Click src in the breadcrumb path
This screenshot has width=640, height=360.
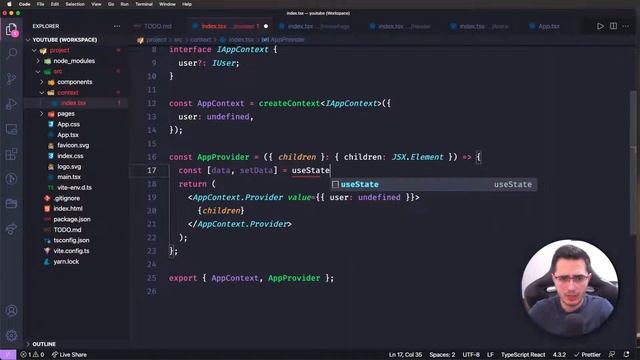(178, 40)
